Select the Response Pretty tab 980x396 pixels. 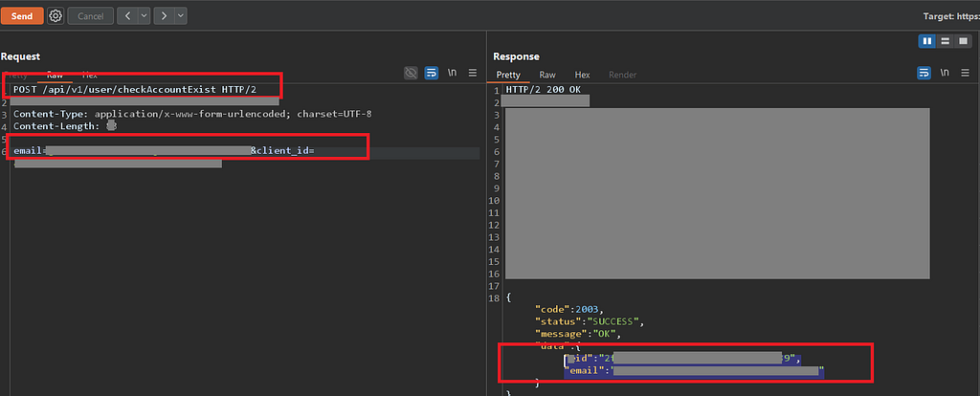coord(508,75)
